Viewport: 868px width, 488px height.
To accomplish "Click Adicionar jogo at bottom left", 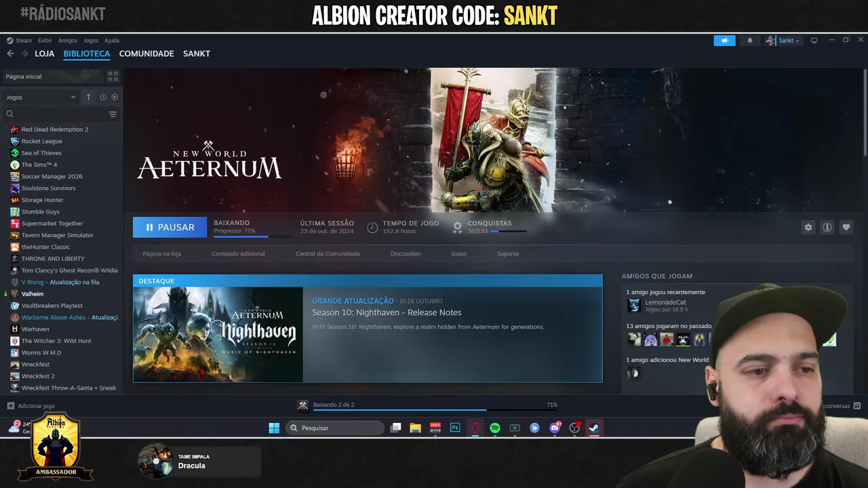I will point(31,406).
